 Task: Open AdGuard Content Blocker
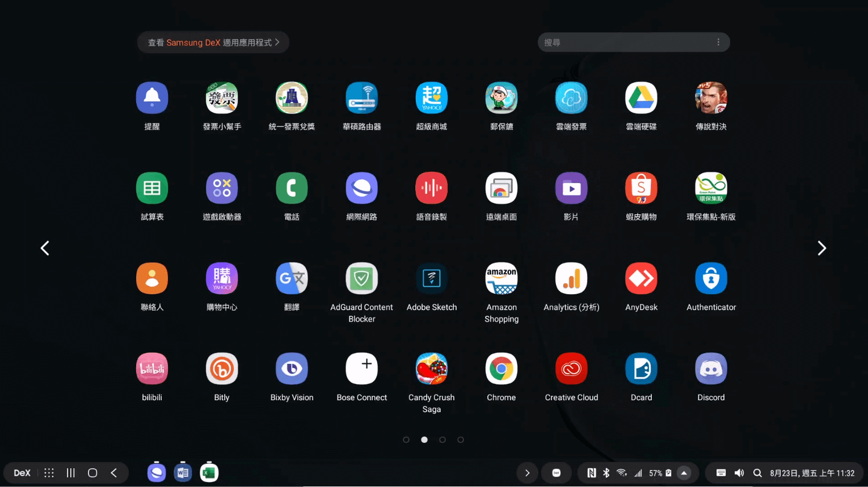(x=362, y=278)
